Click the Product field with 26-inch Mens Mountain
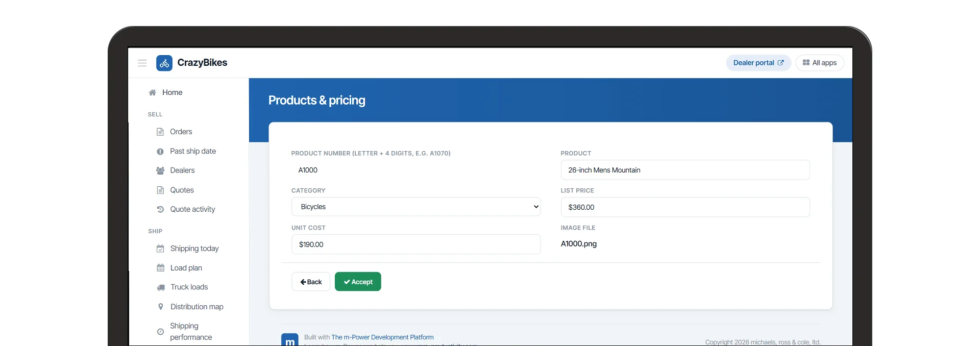980x346 pixels. [x=685, y=170]
